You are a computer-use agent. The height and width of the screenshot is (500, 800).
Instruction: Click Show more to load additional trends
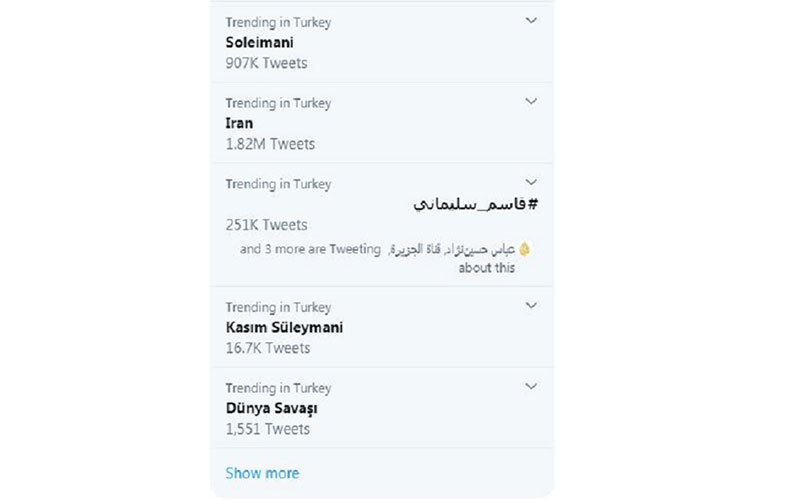262,473
